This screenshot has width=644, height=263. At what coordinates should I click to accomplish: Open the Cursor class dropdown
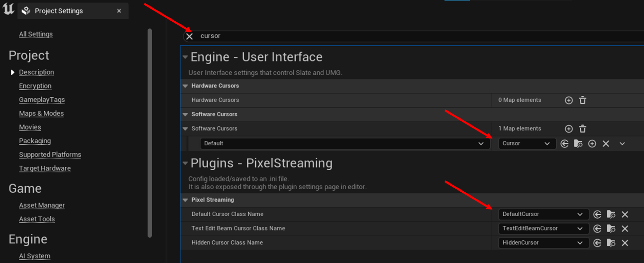527,143
